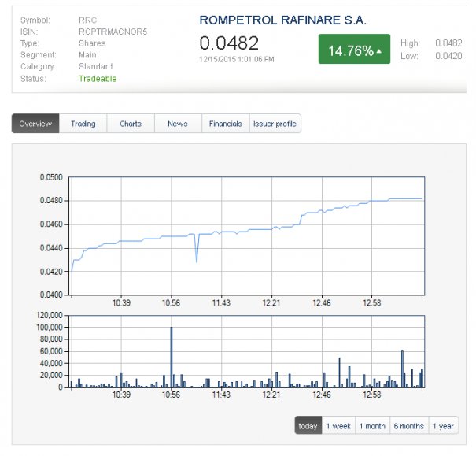Click the last price 0.0482
This screenshot has height=456, width=476.
(x=229, y=43)
